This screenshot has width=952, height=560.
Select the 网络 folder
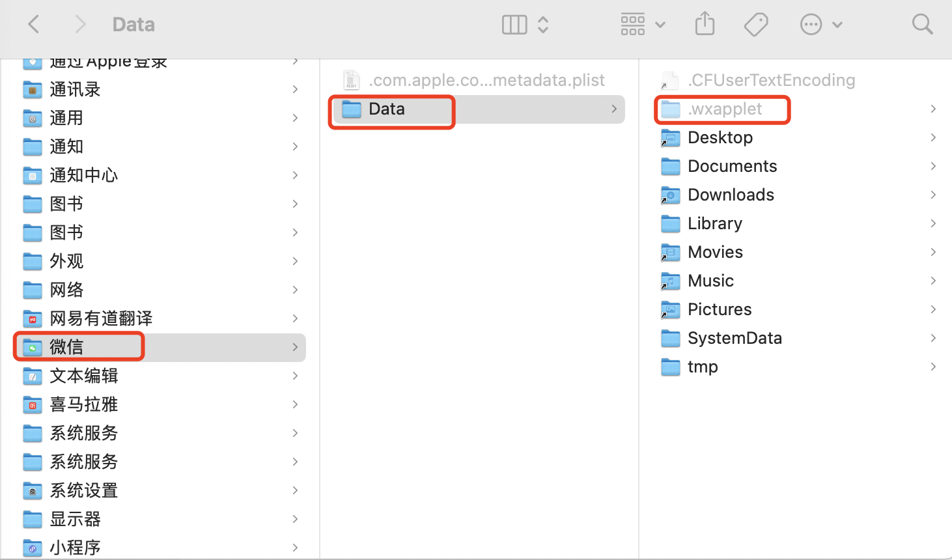tap(160, 290)
